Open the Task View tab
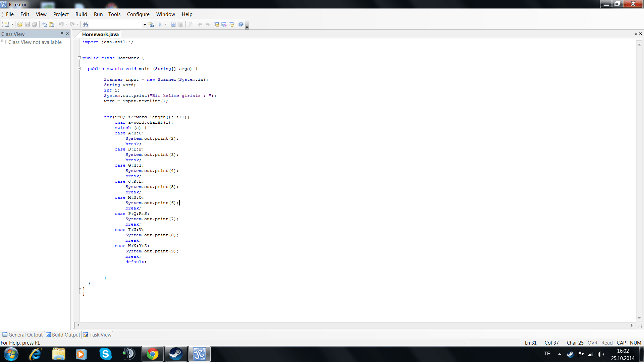Viewport: 644px width, 362px height. point(98,335)
